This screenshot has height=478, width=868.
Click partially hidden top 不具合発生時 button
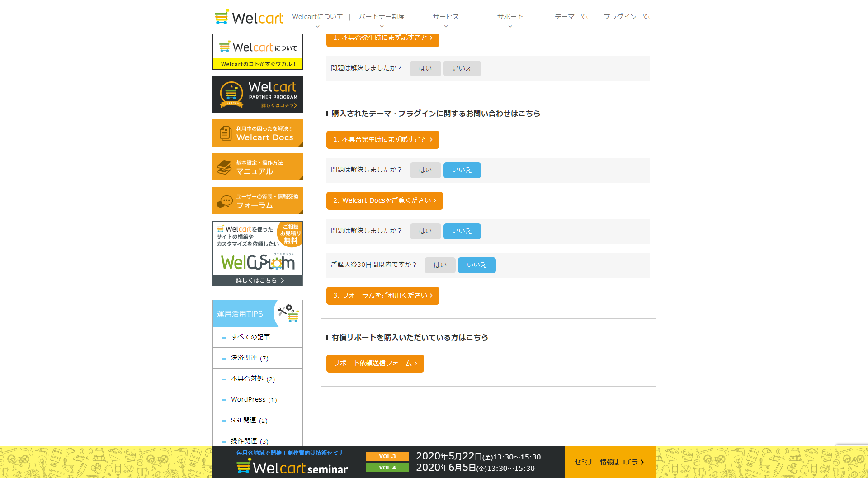[382, 40]
